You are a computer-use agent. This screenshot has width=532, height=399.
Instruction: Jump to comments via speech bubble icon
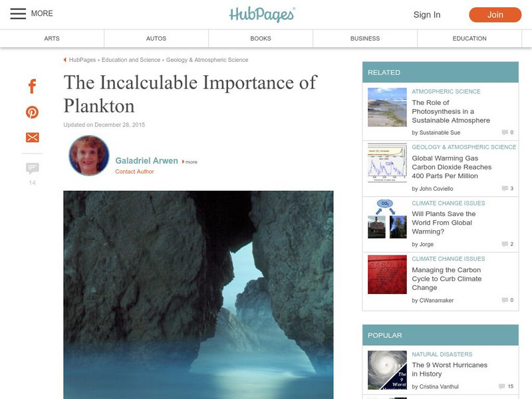click(32, 168)
